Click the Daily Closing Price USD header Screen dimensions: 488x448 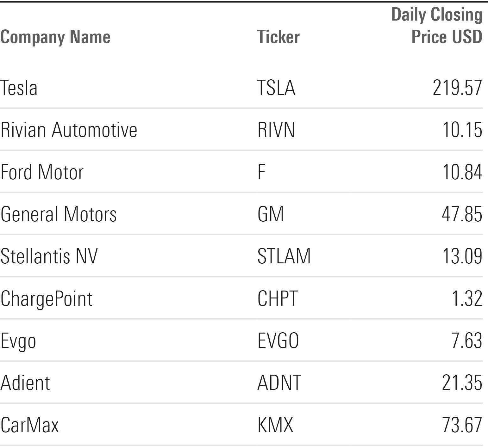(x=437, y=26)
